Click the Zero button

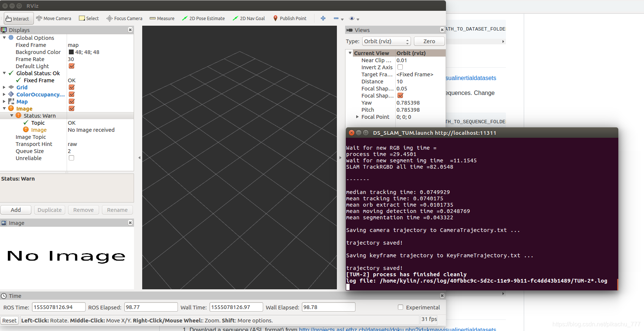pos(429,41)
